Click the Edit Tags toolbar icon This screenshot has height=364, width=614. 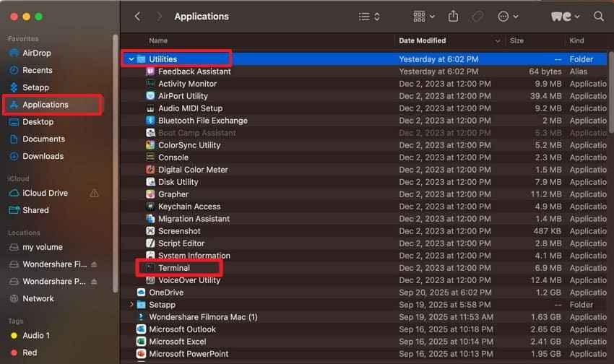click(x=477, y=17)
